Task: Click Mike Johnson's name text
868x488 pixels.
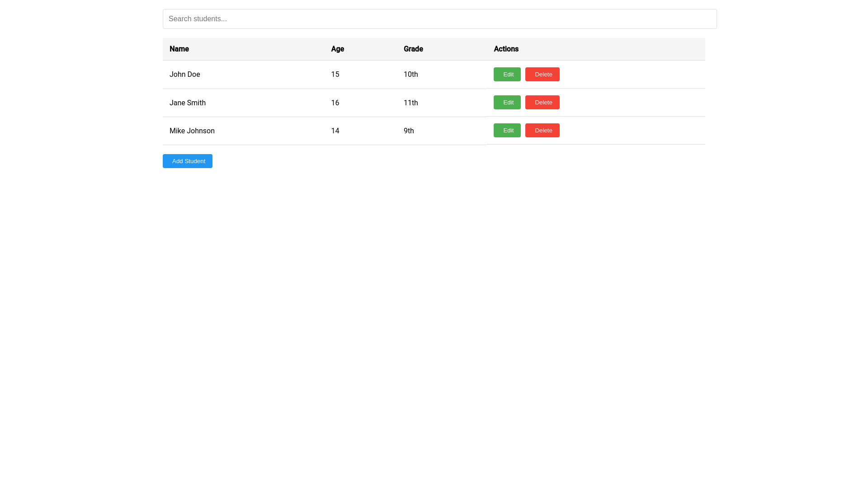Action: (192, 131)
